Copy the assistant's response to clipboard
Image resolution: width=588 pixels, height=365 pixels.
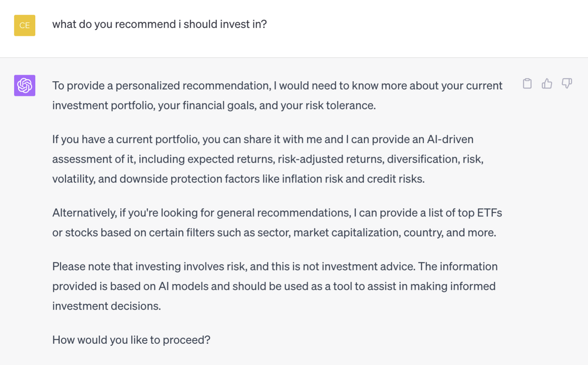point(528,84)
